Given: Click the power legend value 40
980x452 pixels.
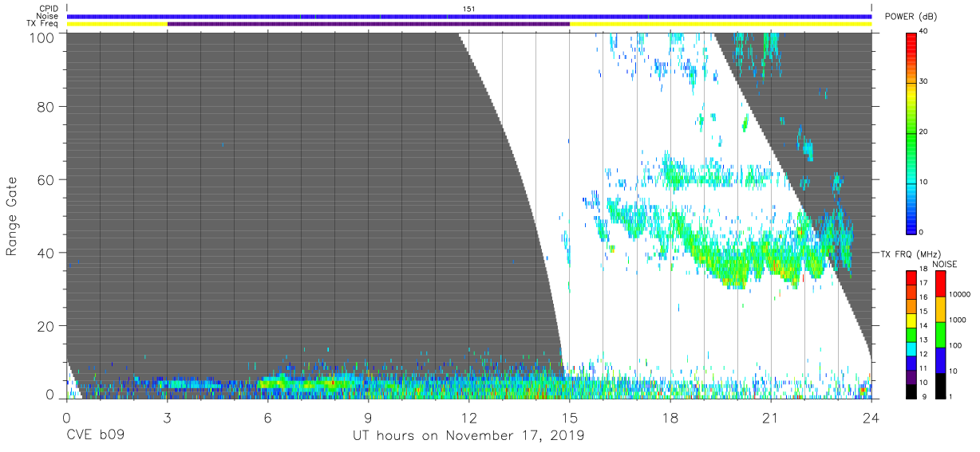Looking at the screenshot, I should (923, 31).
